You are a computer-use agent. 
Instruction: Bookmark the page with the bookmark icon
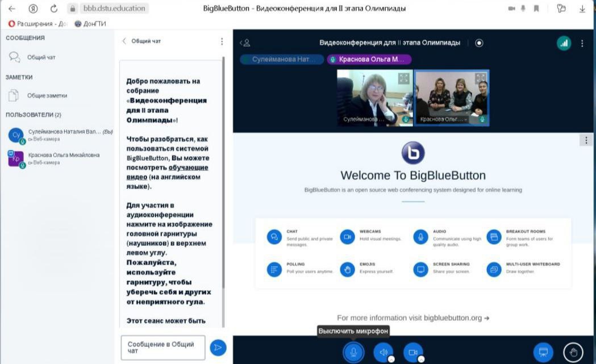536,9
